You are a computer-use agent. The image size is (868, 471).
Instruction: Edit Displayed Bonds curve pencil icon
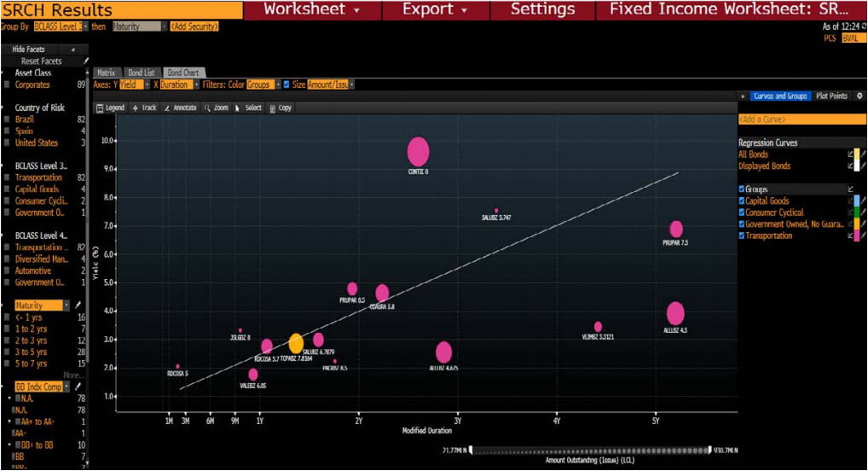[x=864, y=166]
